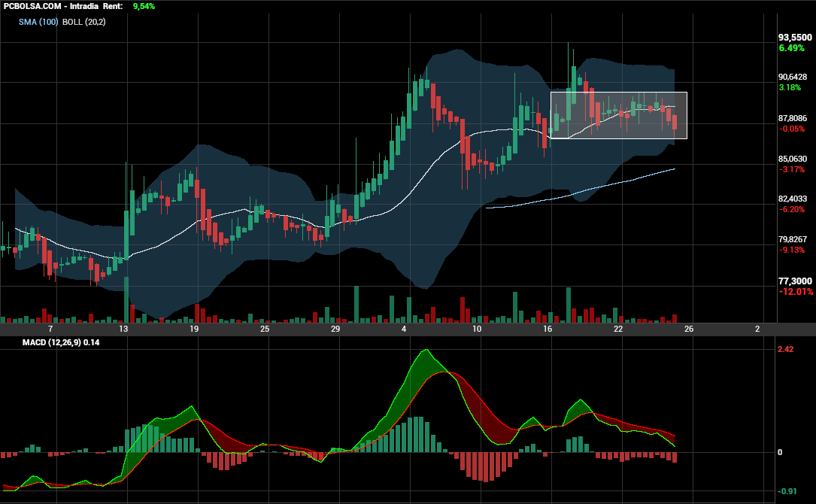Image resolution: width=816 pixels, height=504 pixels.
Task: Click the 77,3000 price level label
Action: 795,281
